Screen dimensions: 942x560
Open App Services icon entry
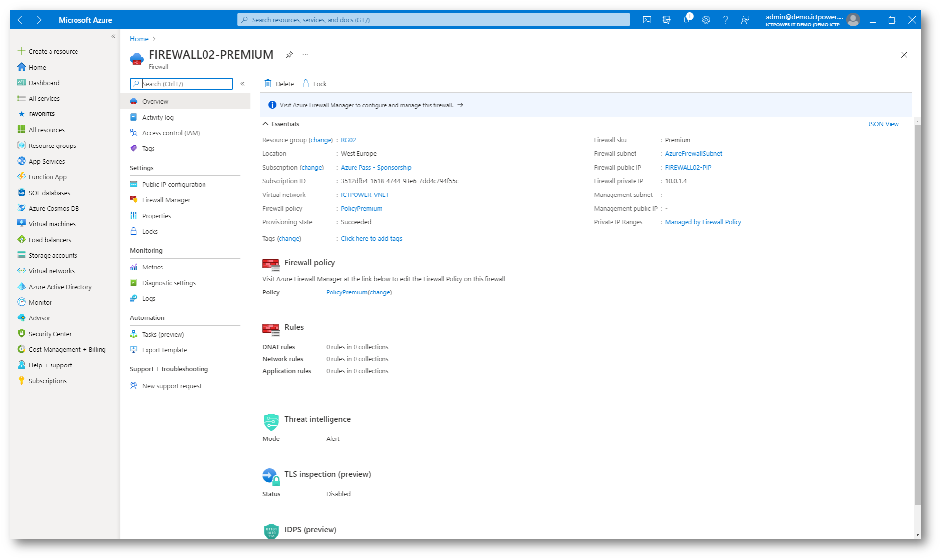[x=41, y=161]
